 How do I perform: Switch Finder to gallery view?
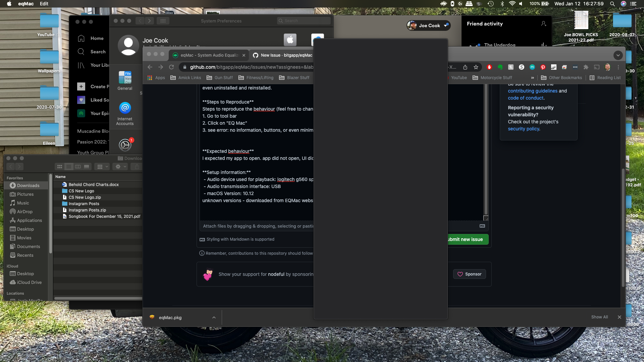pyautogui.click(x=86, y=167)
